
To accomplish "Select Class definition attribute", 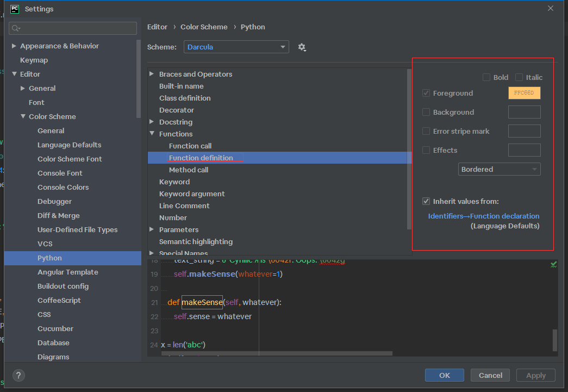I will click(x=185, y=98).
